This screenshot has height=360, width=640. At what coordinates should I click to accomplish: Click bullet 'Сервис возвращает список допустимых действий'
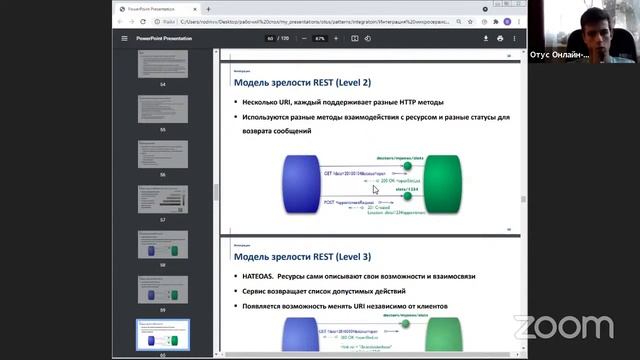(324, 291)
